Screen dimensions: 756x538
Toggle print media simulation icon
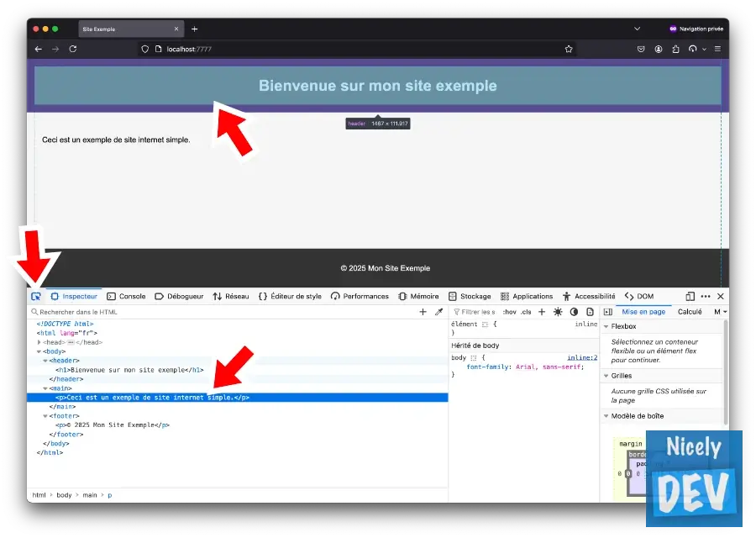pyautogui.click(x=590, y=312)
